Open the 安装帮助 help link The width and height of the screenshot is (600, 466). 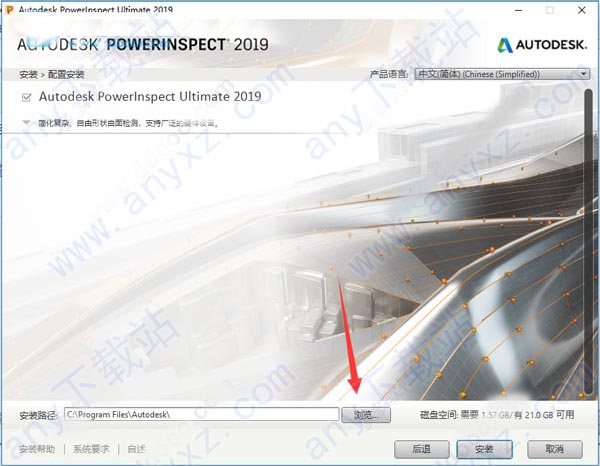tap(37, 448)
